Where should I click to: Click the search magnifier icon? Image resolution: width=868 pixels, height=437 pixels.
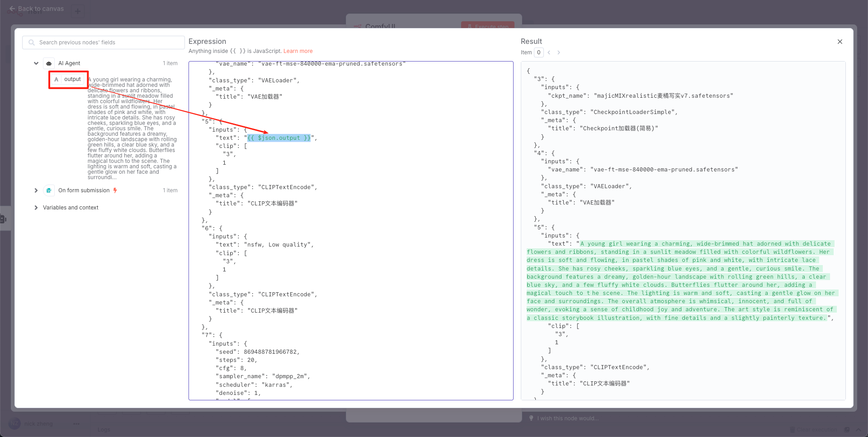(32, 43)
